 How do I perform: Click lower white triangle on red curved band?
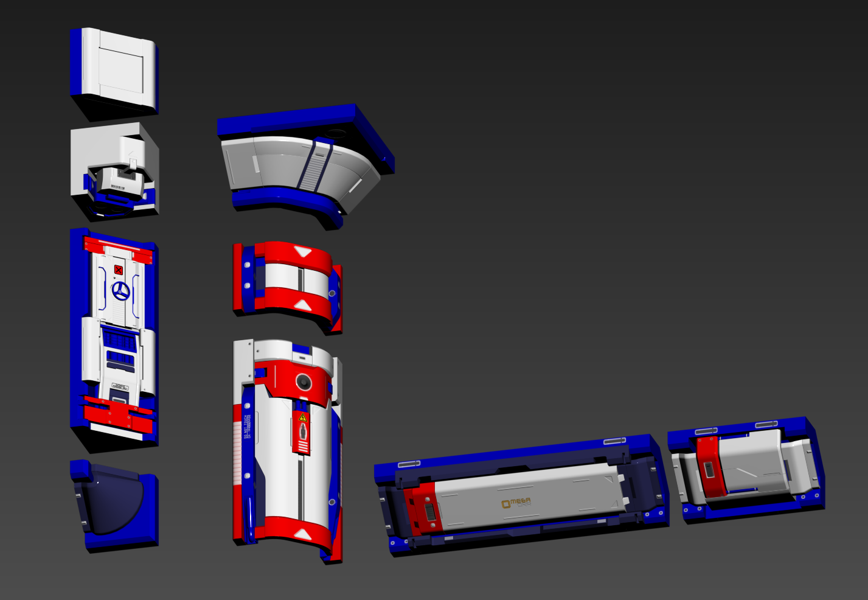pos(303,304)
